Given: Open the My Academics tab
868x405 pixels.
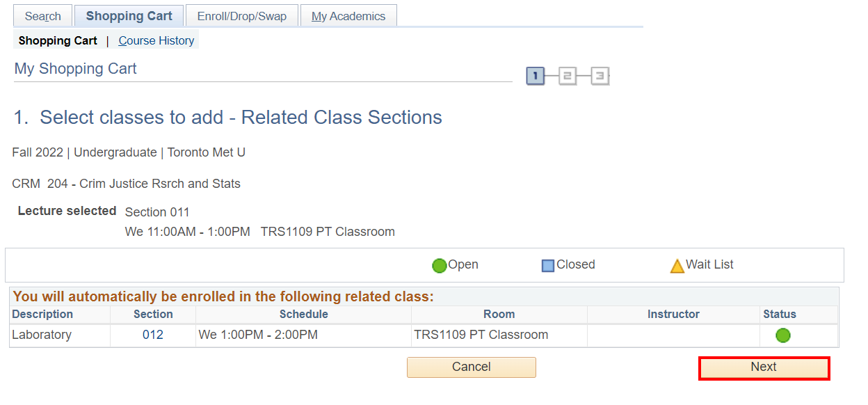Looking at the screenshot, I should (x=348, y=16).
